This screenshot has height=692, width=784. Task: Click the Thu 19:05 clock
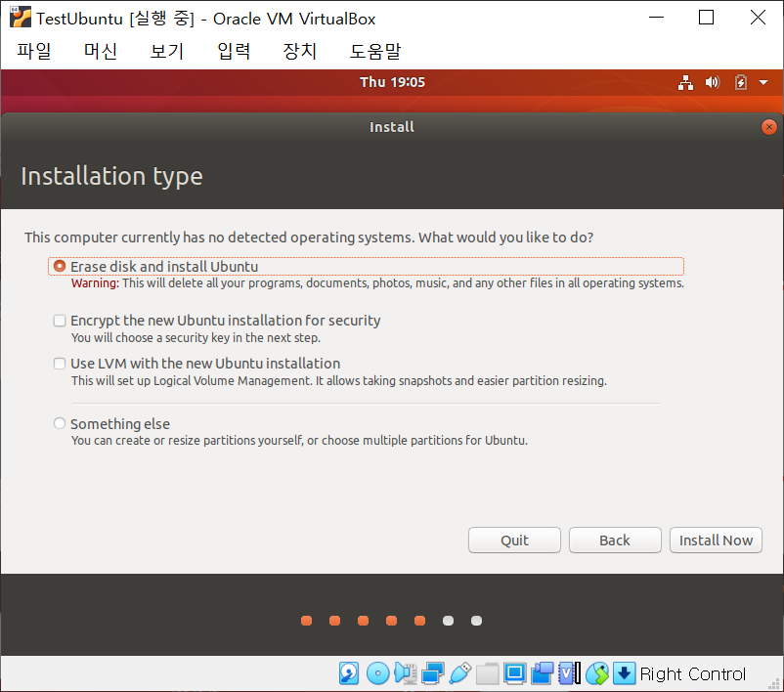coord(393,82)
